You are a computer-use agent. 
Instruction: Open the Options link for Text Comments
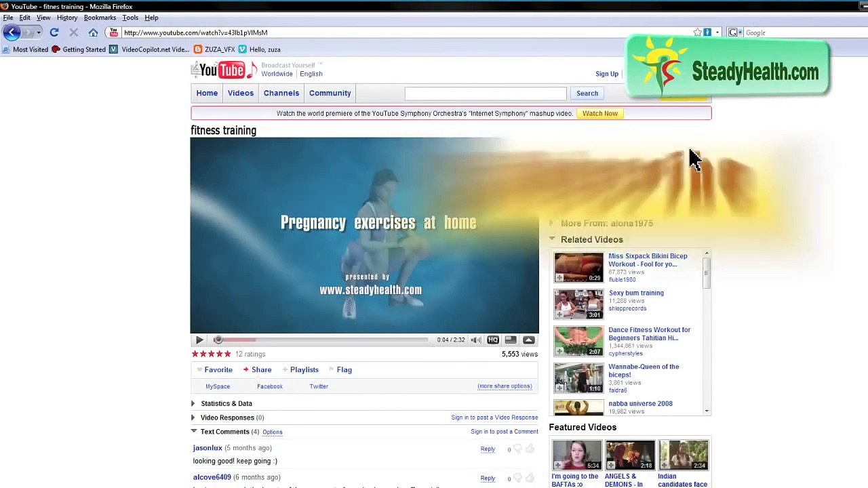[273, 432]
